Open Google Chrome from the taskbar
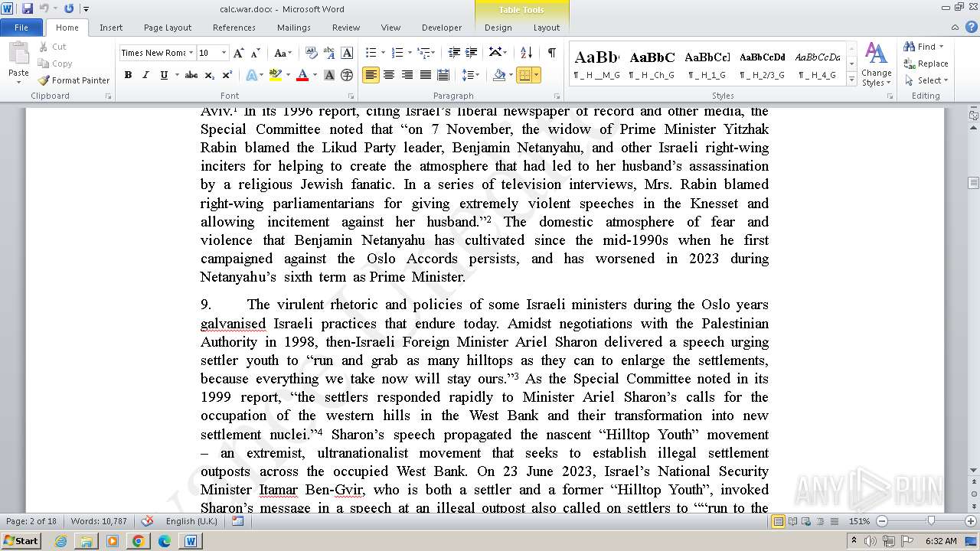The image size is (980, 551). [138, 541]
